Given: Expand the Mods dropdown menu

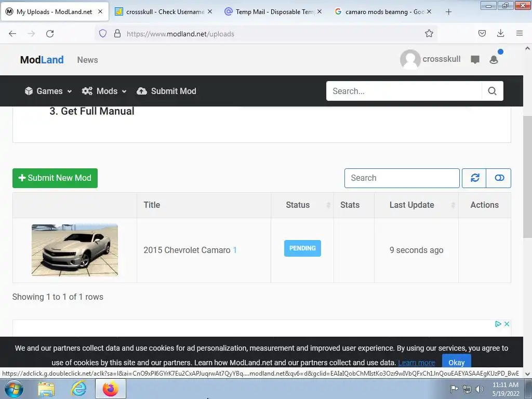Looking at the screenshot, I should tap(104, 91).
